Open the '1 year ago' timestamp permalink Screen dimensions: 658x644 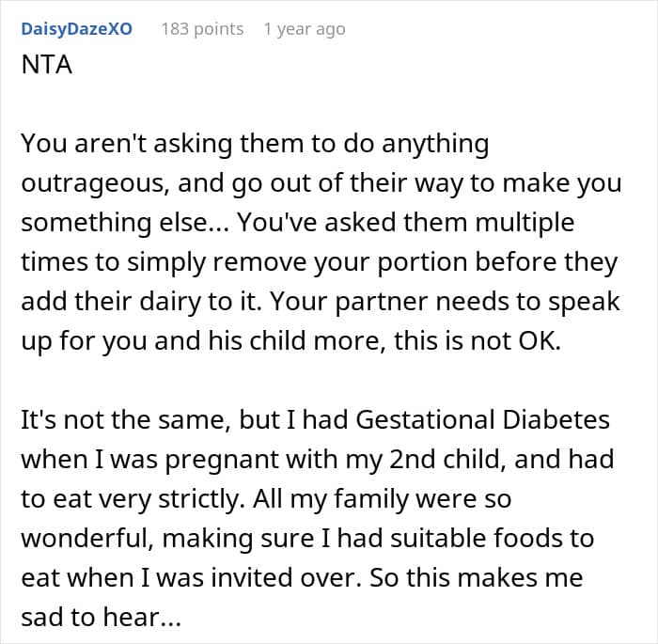click(304, 29)
